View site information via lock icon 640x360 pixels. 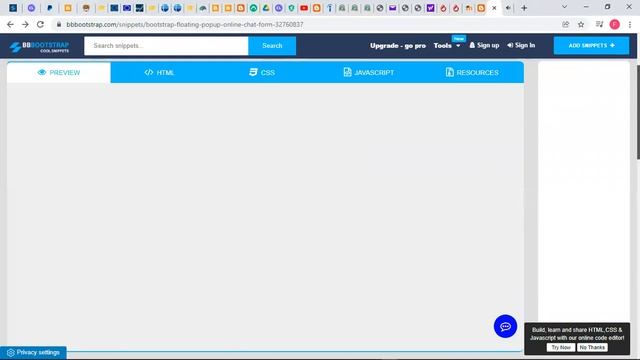point(59,24)
